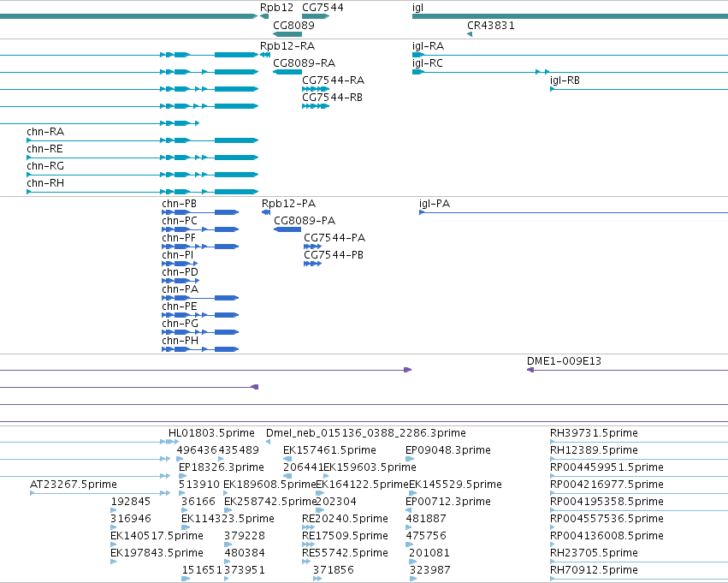Open the HL01803.5prime EST label
Screen dimensions: 728x583
pos(211,433)
